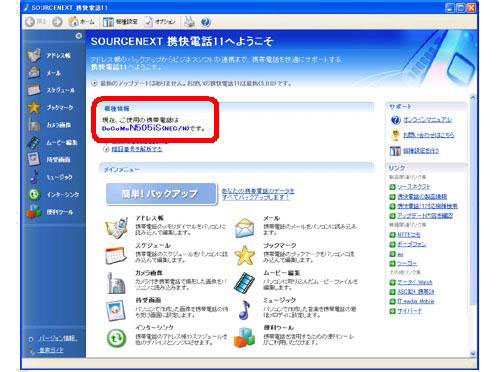Collapse the left sidebar with its round button
Image resolution: width=500 pixels, height=372 pixels.
(79, 36)
